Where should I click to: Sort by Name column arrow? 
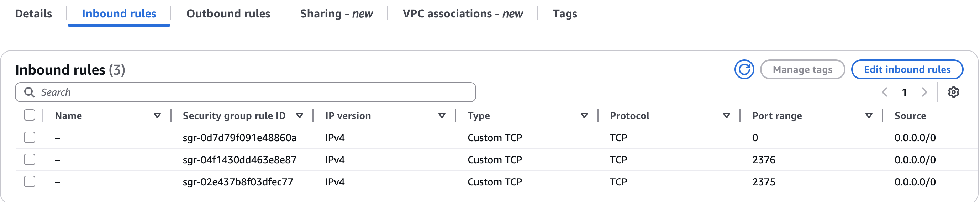click(x=157, y=116)
